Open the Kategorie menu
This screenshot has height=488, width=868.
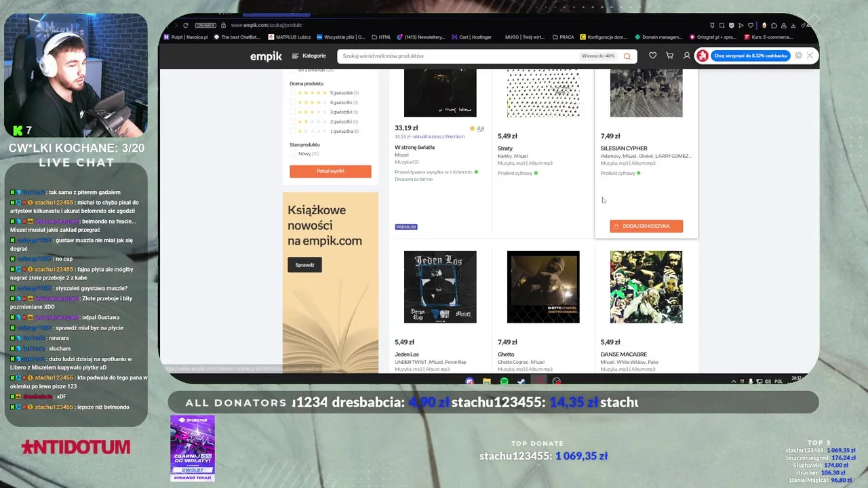(309, 56)
